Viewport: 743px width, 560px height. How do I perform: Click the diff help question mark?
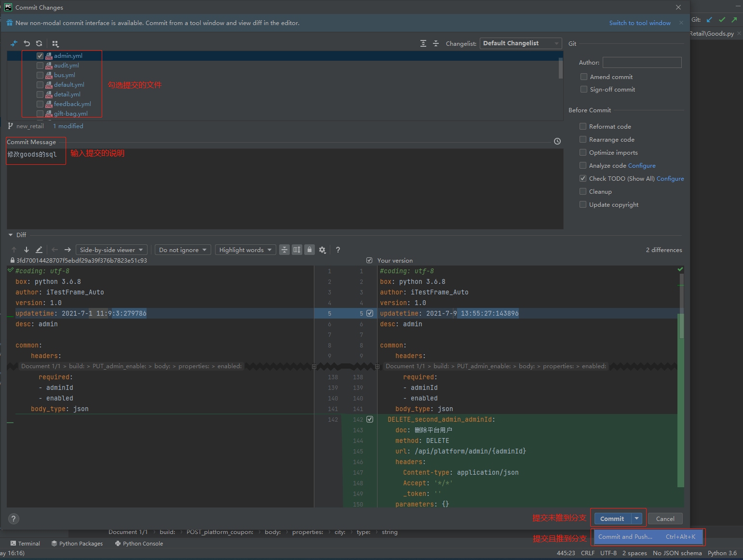[338, 250]
